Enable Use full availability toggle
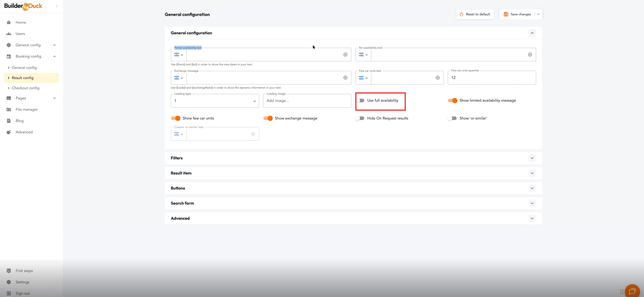This screenshot has height=297, width=644. (x=361, y=101)
